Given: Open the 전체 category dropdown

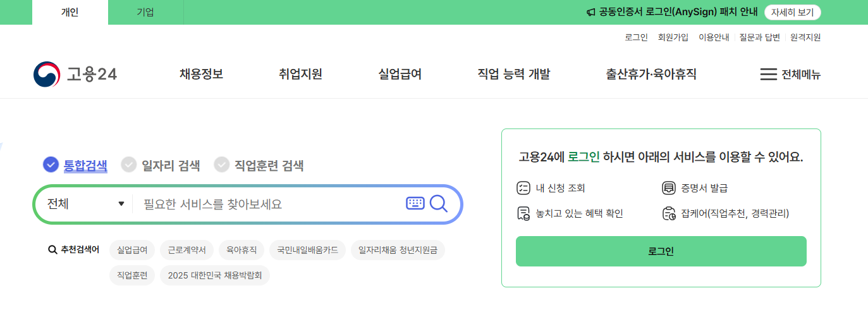Looking at the screenshot, I should coord(85,204).
